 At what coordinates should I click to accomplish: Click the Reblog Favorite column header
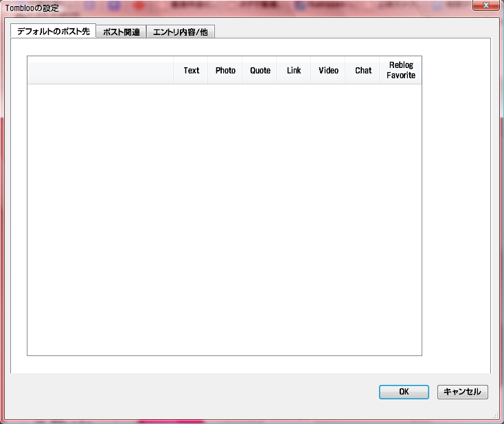(400, 71)
